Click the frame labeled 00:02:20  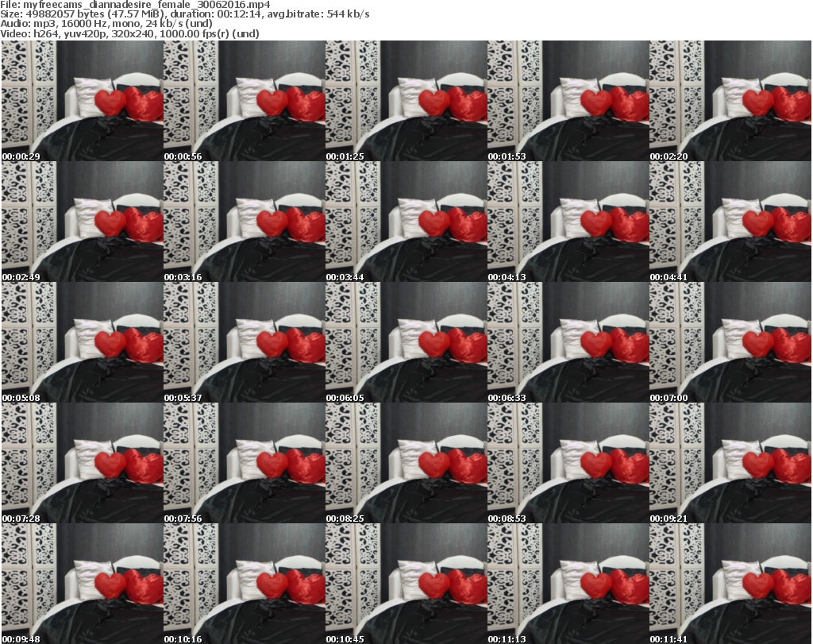(730, 101)
